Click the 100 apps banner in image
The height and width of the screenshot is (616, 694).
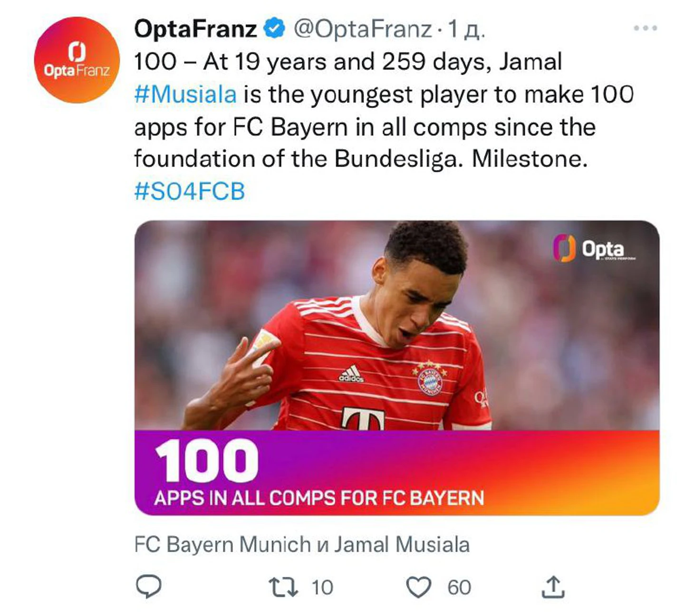397,473
